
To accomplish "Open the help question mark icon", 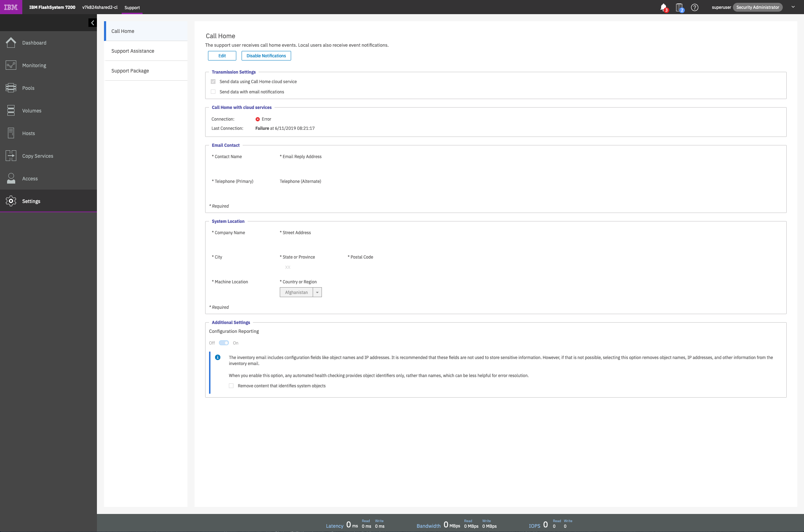I will point(695,7).
